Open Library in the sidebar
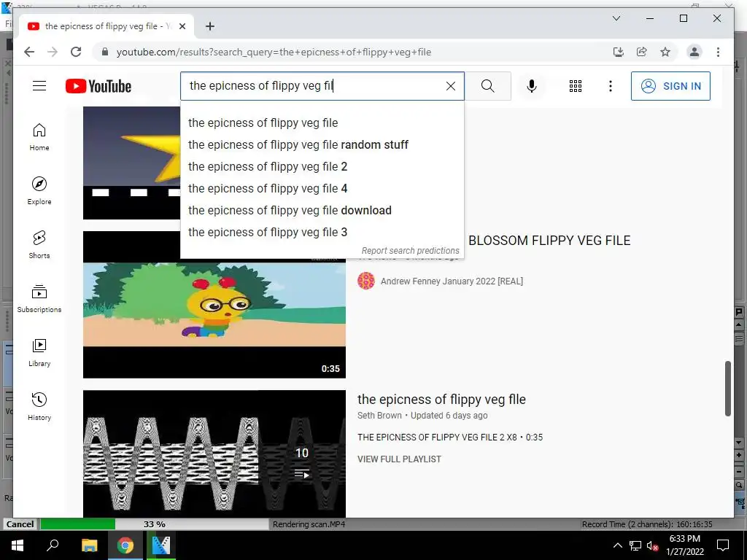The width and height of the screenshot is (747, 560). click(39, 353)
